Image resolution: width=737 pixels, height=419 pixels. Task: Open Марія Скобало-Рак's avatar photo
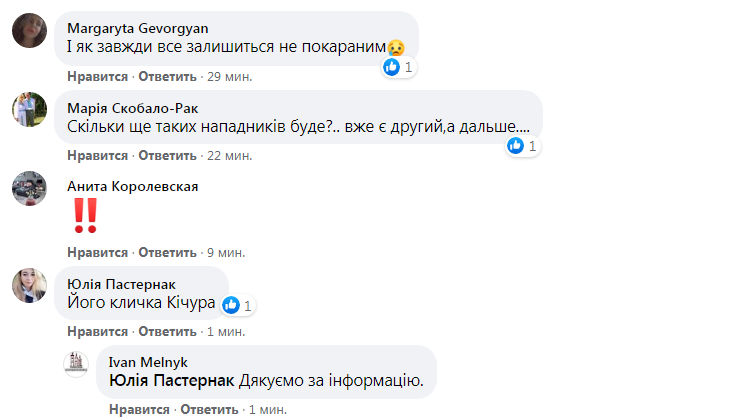click(x=30, y=109)
